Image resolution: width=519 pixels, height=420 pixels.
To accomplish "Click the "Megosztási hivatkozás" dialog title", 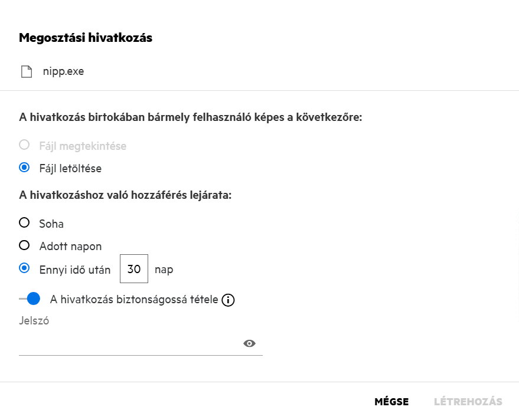I will (x=86, y=38).
